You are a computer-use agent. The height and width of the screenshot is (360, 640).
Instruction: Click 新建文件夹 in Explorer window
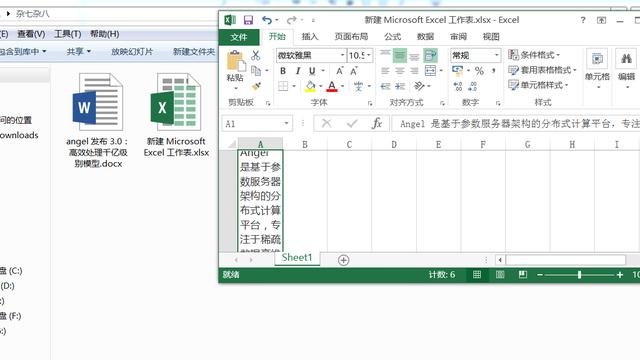pyautogui.click(x=194, y=51)
